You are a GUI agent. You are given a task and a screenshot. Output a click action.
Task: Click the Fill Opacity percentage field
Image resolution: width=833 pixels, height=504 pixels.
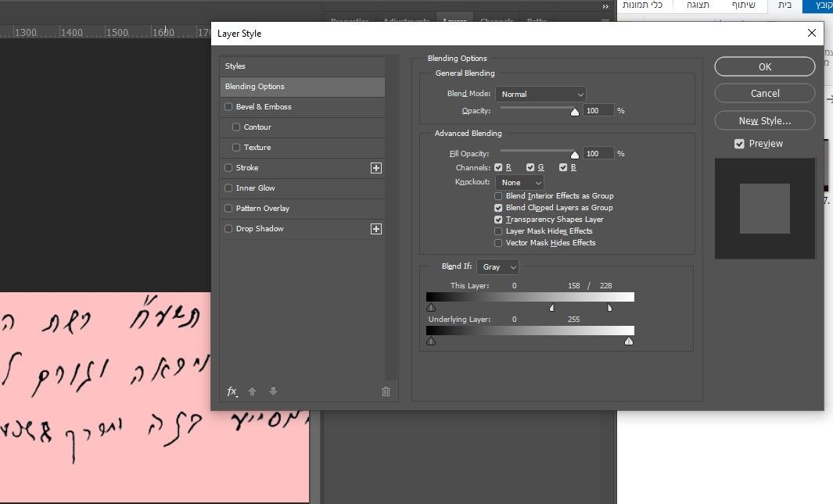click(x=598, y=153)
